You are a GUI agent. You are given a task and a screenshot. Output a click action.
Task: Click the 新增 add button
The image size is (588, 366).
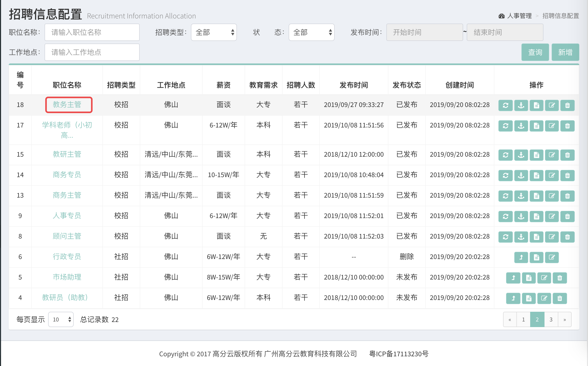[x=565, y=52]
